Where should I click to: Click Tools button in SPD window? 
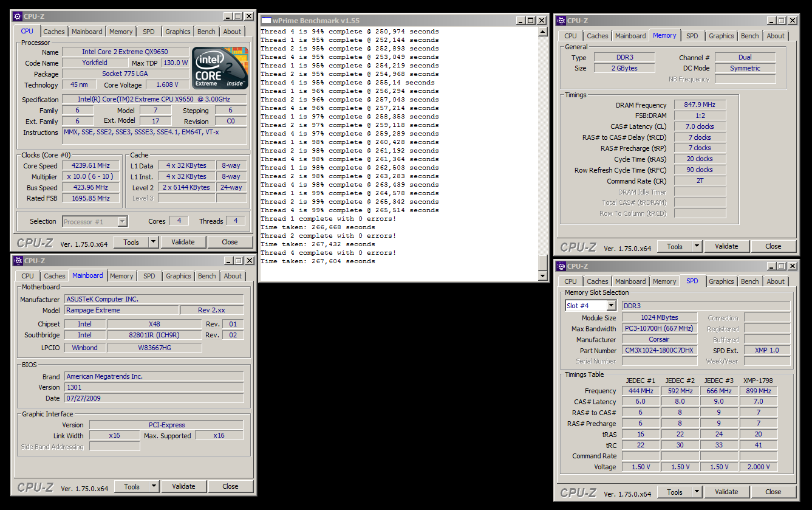pyautogui.click(x=675, y=492)
